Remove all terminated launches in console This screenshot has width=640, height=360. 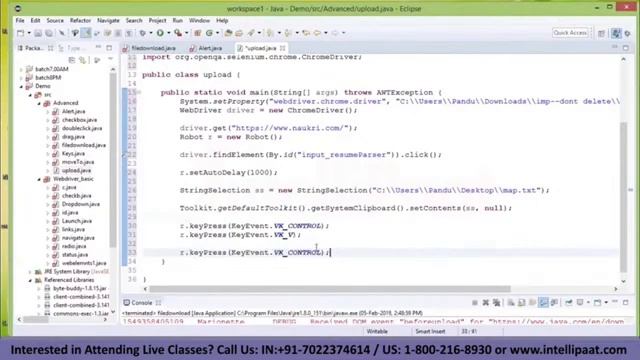496,302
